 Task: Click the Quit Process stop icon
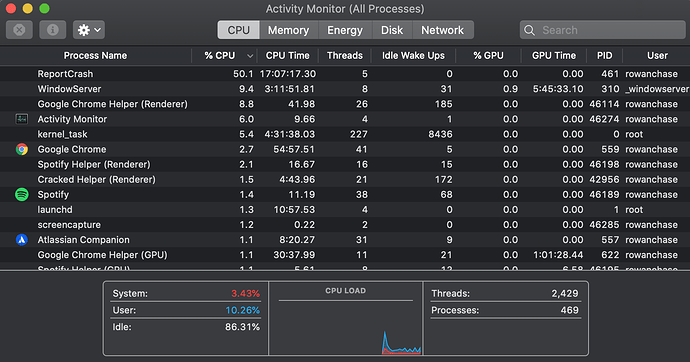[19, 30]
